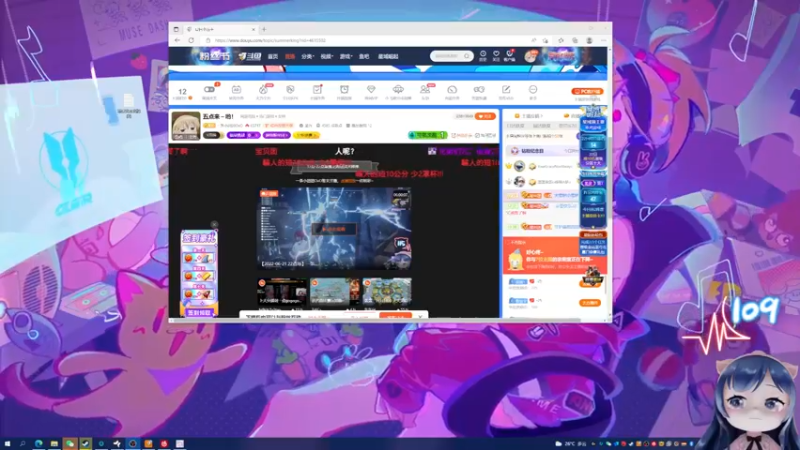Open the taskbar search magnifier
This screenshot has width=800, height=450.
[x=22, y=444]
